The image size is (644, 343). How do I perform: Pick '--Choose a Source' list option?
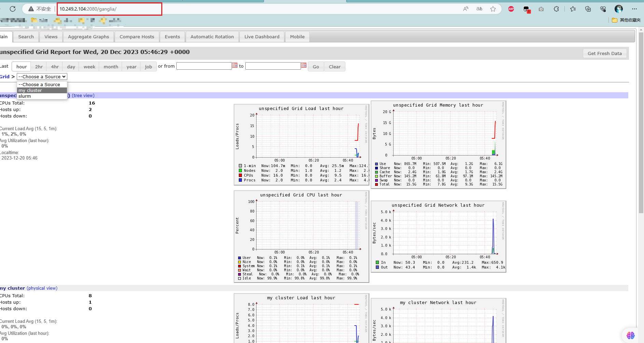click(42, 84)
